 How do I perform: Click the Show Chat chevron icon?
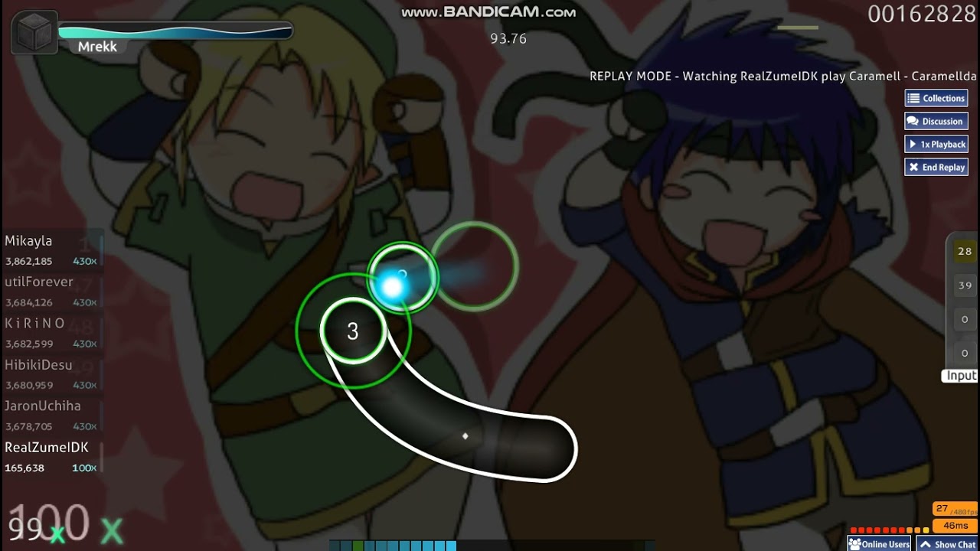(x=926, y=545)
